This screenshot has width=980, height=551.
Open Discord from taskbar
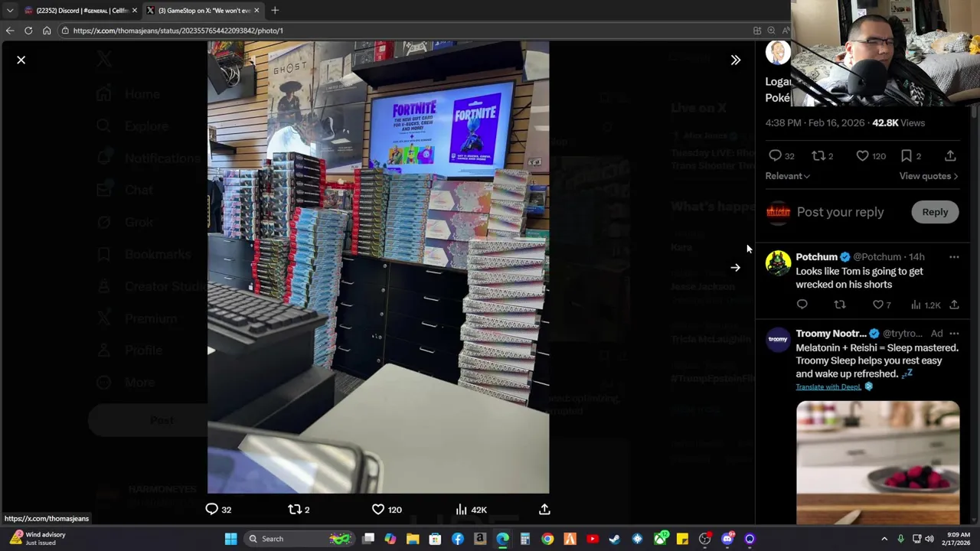727,539
